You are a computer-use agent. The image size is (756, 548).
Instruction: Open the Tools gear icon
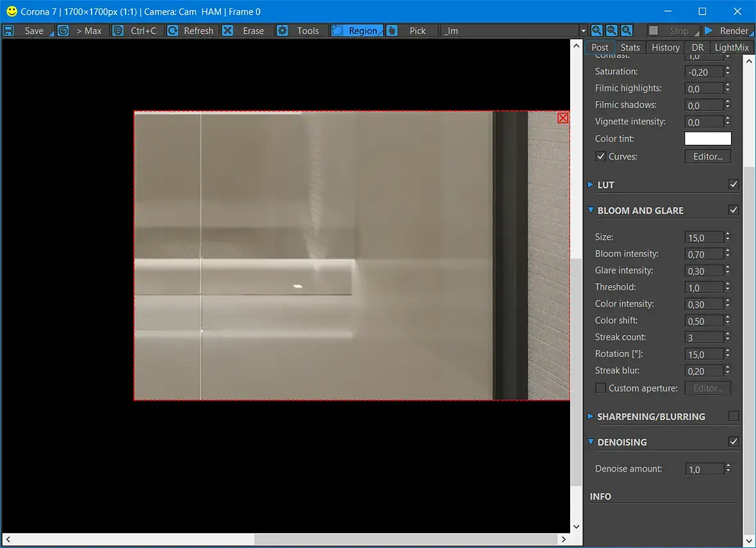coord(283,30)
